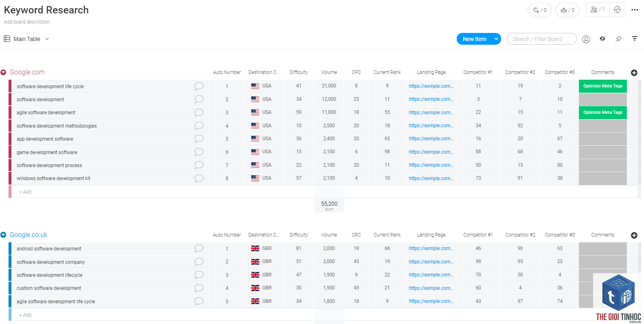Select Competitor #1 header in Google.com group
The image size is (644, 324).
(x=478, y=72)
